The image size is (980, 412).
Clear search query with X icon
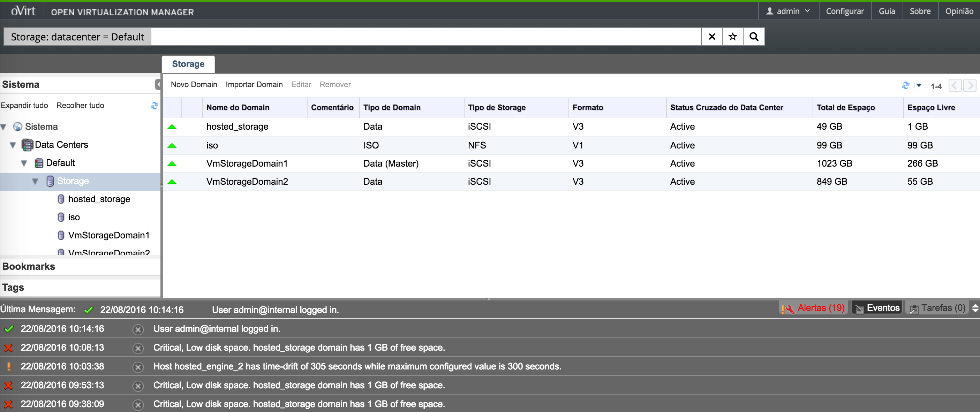(712, 37)
